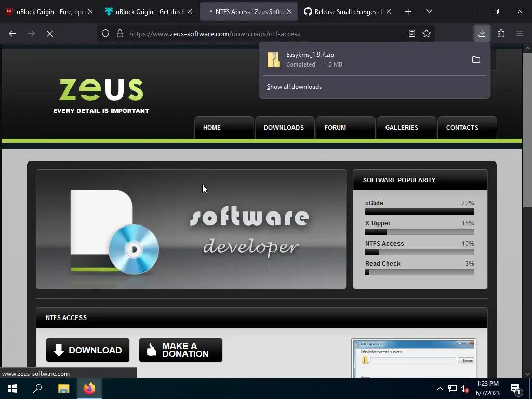Open the Firefox hamburger menu

click(520, 33)
